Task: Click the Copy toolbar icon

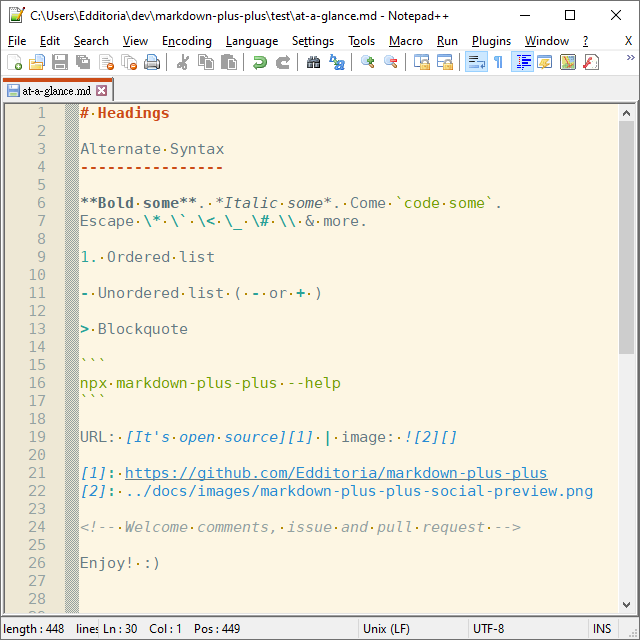Action: pyautogui.click(x=206, y=62)
